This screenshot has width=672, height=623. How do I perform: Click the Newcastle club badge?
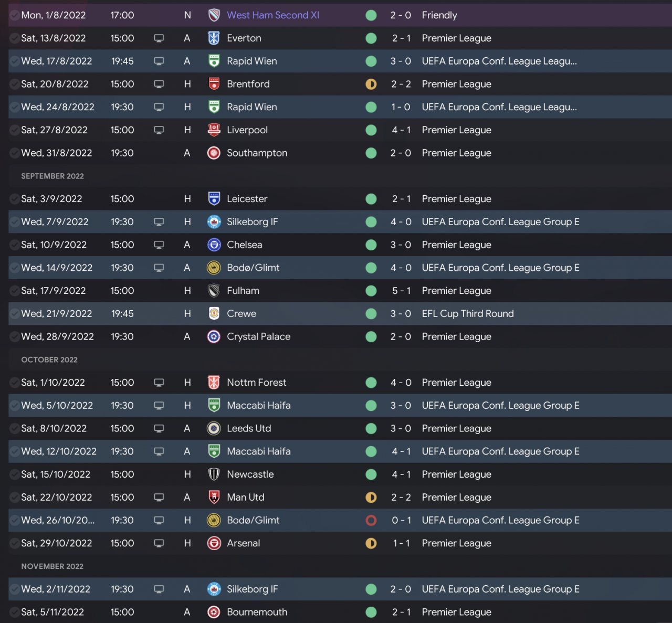coord(214,474)
